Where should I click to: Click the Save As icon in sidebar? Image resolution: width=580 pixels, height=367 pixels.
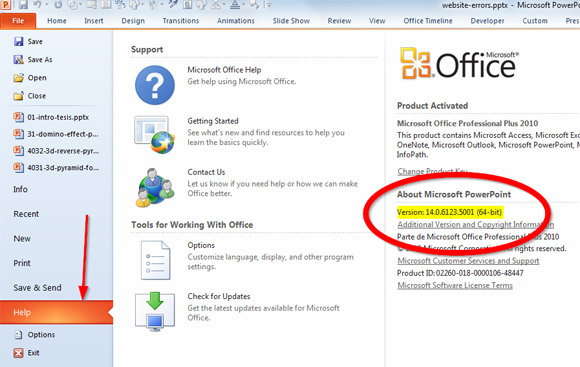18,60
